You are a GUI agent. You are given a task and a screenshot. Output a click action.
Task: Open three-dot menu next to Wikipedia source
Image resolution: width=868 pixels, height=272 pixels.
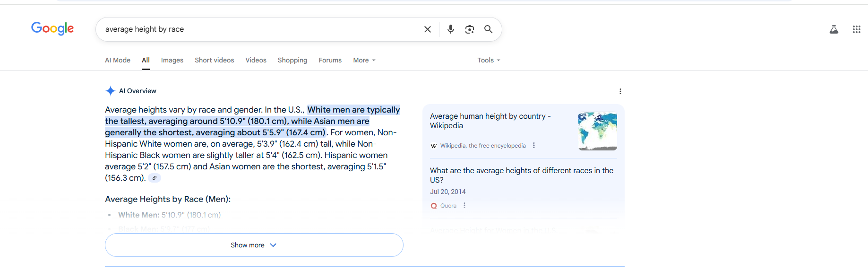pos(534,146)
